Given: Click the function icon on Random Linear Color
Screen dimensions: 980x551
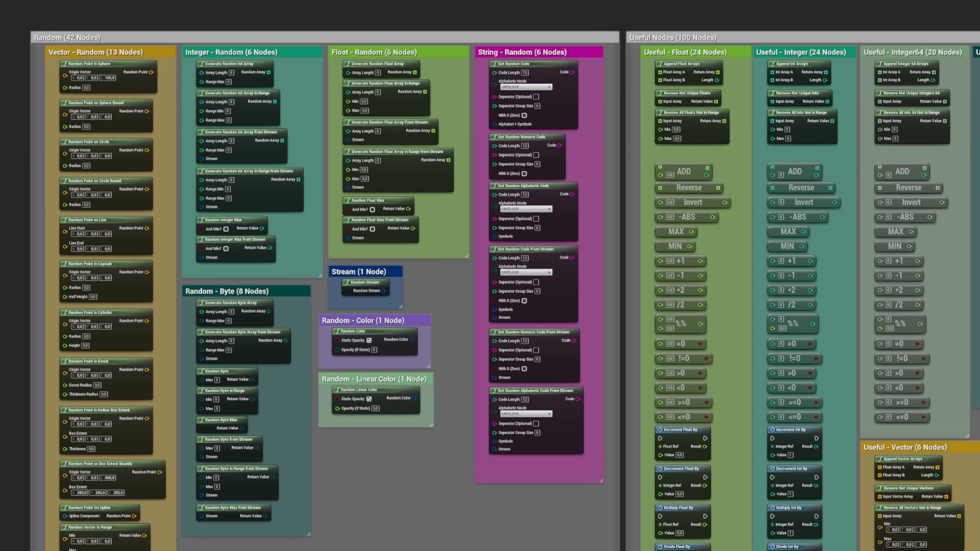Looking at the screenshot, I should (x=337, y=389).
